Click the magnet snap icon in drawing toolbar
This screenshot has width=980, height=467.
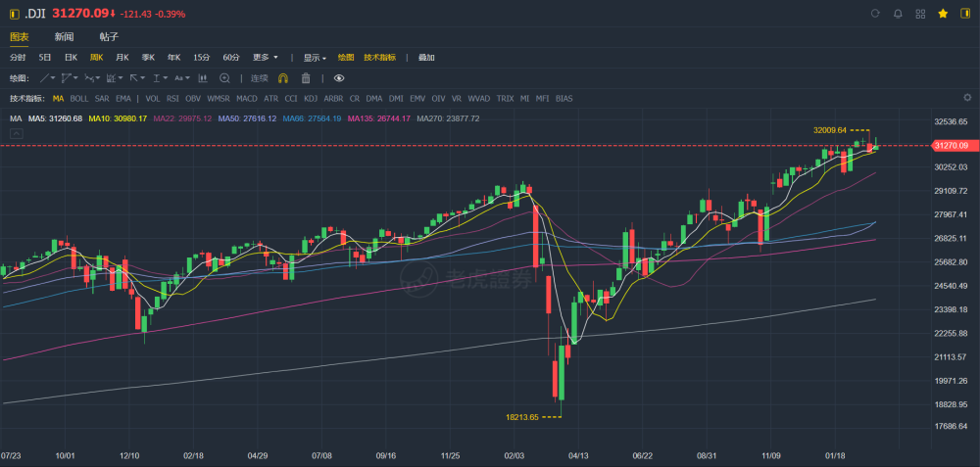click(x=283, y=78)
